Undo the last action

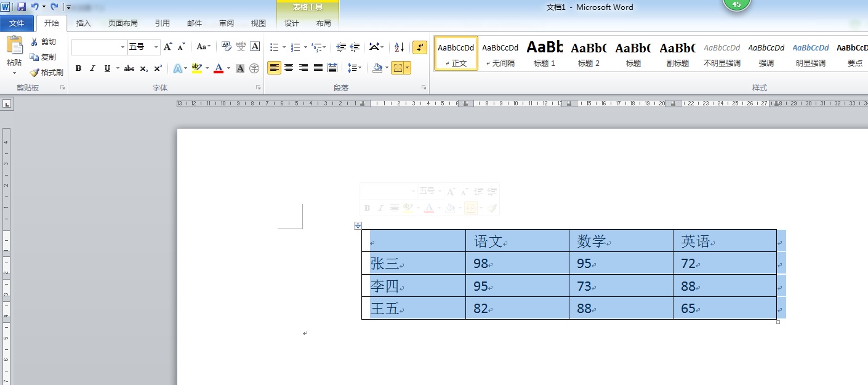tap(34, 7)
